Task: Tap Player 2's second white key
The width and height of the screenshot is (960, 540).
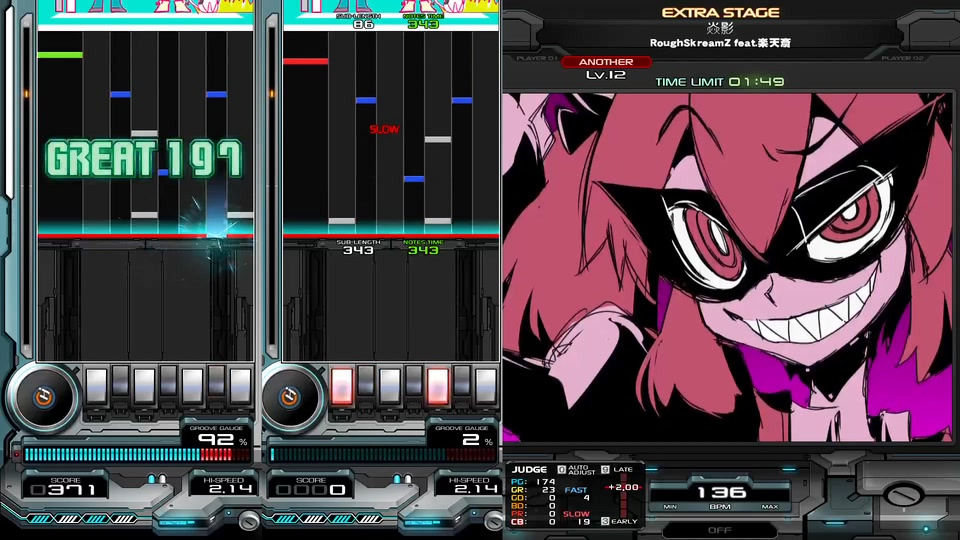Action: pyautogui.click(x=390, y=386)
